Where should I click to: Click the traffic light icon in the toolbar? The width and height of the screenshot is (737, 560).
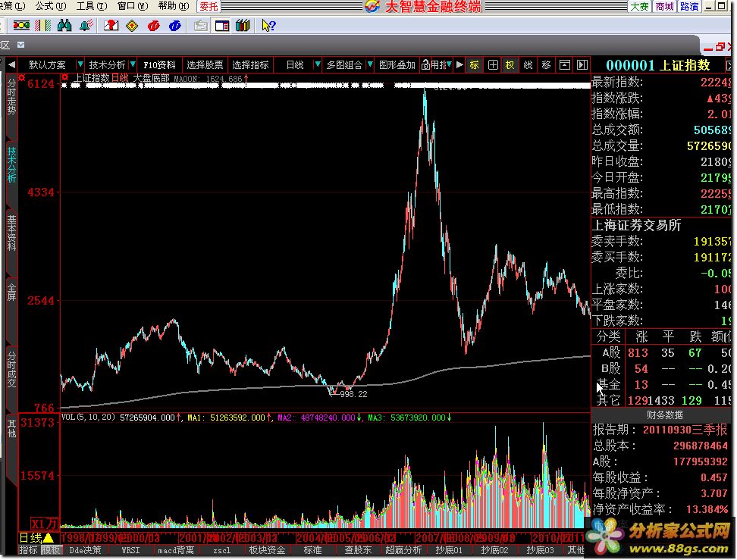click(21, 25)
